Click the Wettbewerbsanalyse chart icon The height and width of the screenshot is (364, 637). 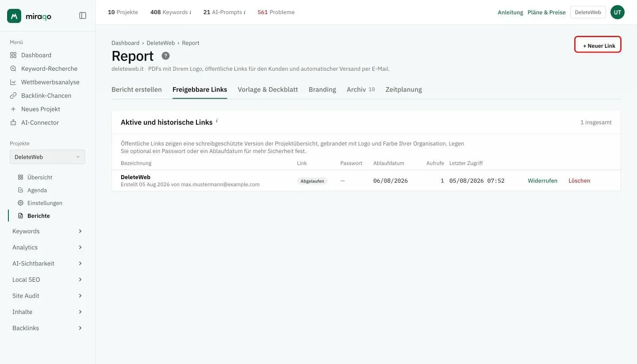coord(13,82)
